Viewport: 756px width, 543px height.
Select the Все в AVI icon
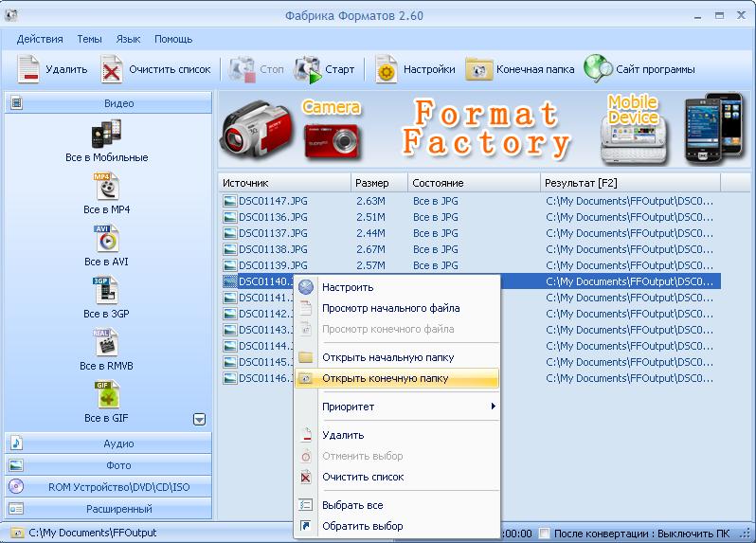pos(106,238)
